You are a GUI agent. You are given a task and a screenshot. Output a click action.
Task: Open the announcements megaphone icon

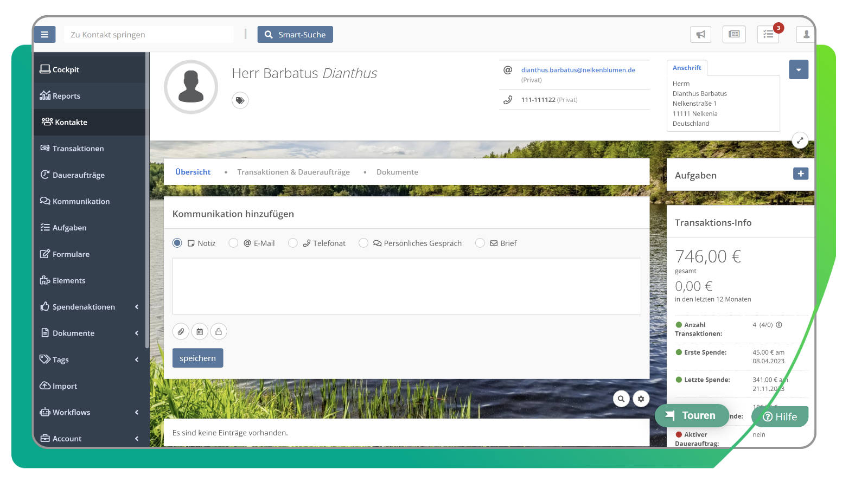(701, 34)
